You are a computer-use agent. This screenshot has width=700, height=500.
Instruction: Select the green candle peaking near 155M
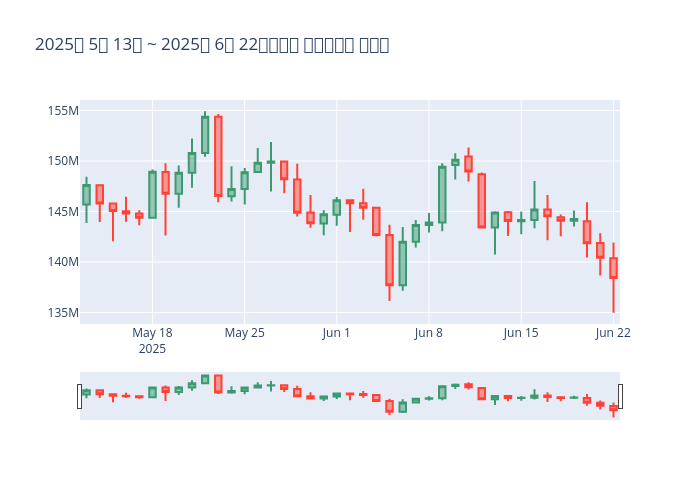point(205,134)
